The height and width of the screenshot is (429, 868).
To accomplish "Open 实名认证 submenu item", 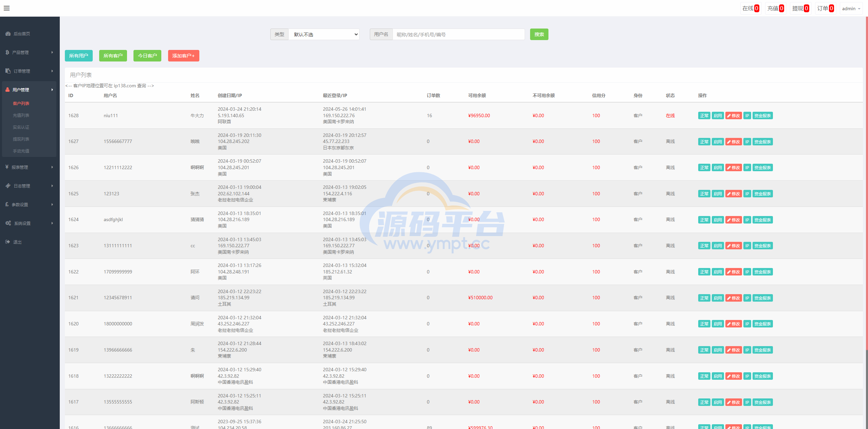I will pos(21,127).
